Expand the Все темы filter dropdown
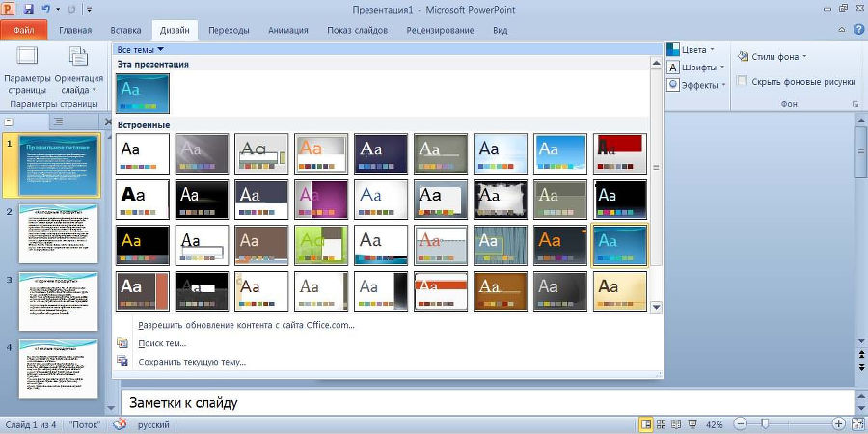 click(140, 49)
